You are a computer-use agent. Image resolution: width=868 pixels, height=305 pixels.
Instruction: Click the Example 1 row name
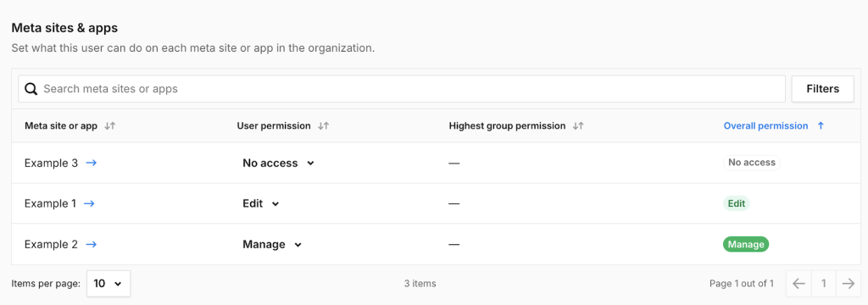tap(50, 203)
